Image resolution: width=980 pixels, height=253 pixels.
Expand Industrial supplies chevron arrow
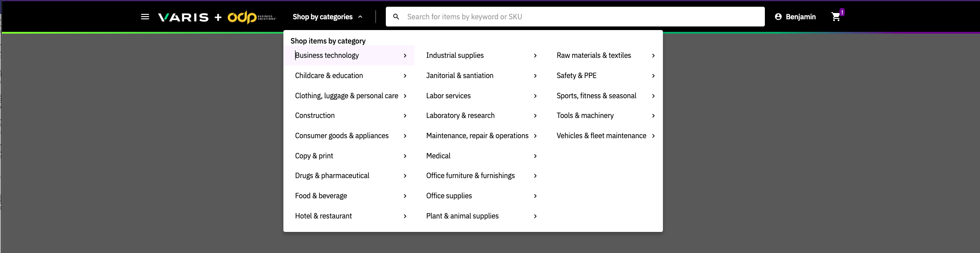point(535,55)
